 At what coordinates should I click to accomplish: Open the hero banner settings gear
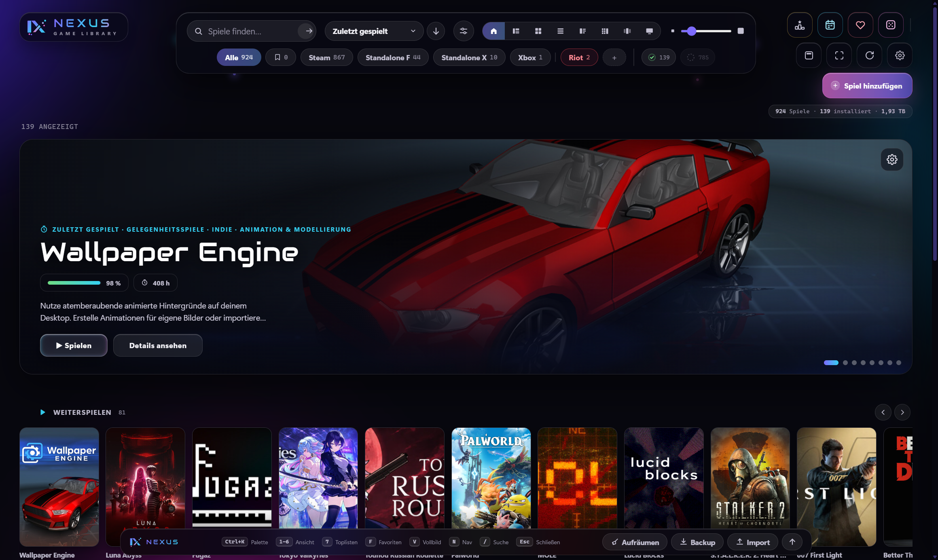(x=892, y=160)
